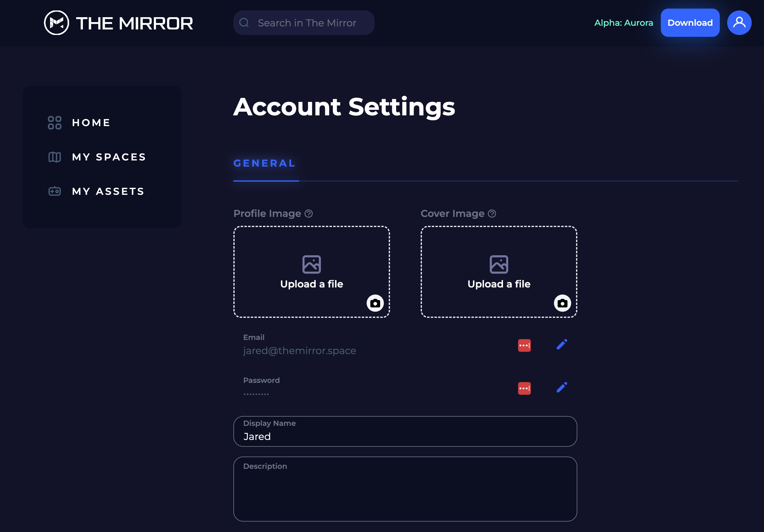
Task: Click the Profile Image camera icon
Action: (x=375, y=303)
